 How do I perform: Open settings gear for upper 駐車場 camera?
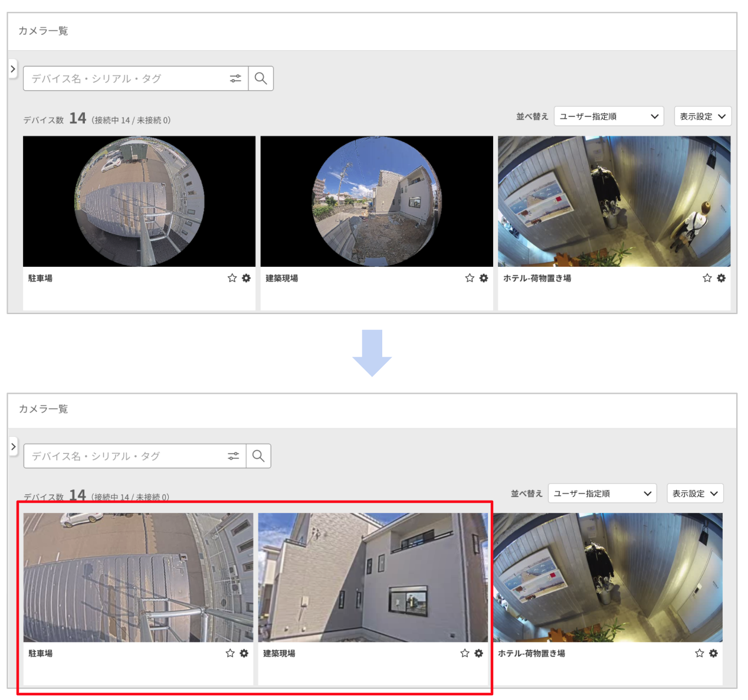point(247,278)
